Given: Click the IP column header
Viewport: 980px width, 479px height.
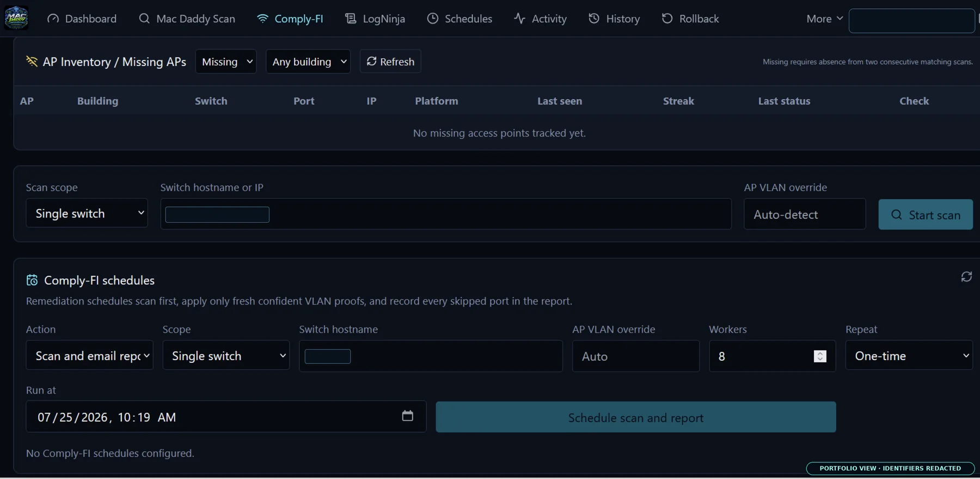Looking at the screenshot, I should pos(371,101).
